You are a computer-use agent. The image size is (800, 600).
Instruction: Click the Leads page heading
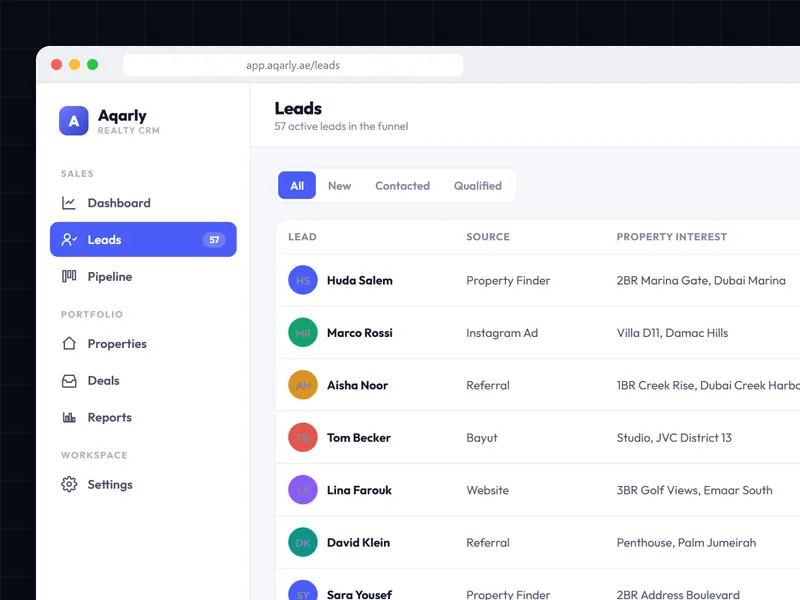click(x=298, y=108)
